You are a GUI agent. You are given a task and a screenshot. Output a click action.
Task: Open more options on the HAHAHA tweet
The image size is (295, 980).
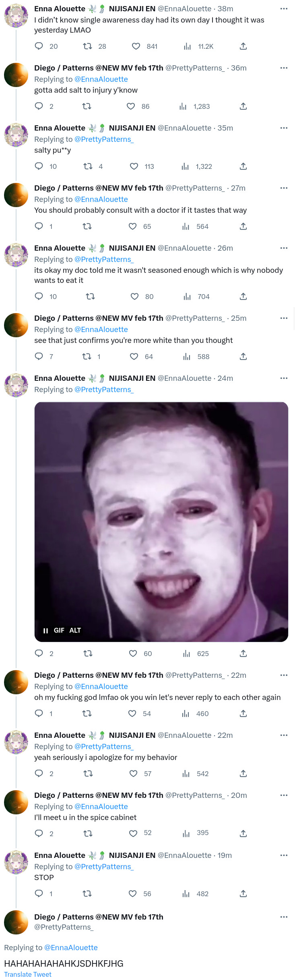tap(284, 917)
